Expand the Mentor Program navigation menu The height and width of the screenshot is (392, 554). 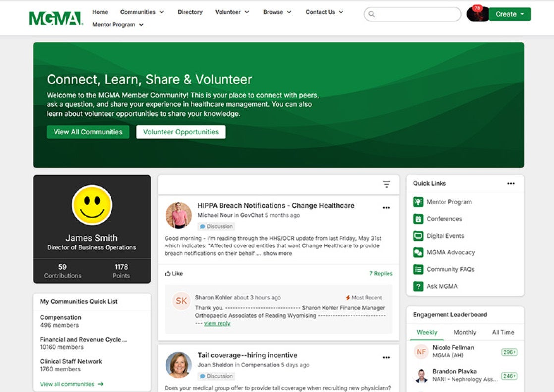[118, 25]
